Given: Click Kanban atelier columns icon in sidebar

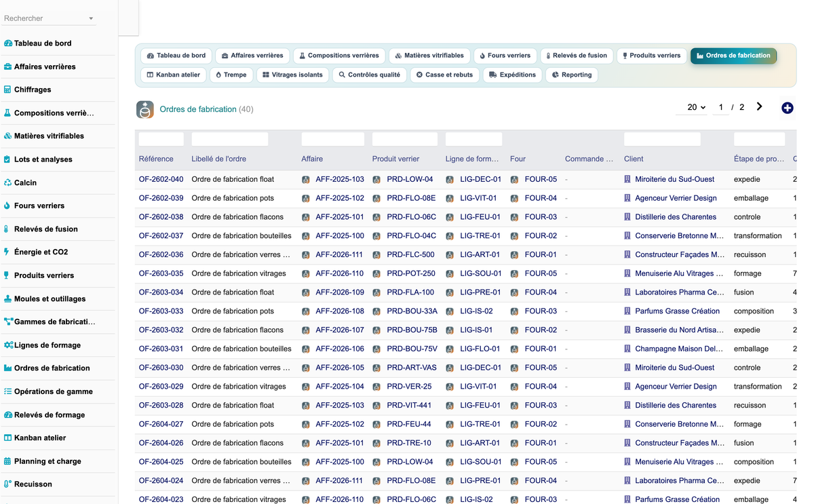Looking at the screenshot, I should tap(7, 438).
